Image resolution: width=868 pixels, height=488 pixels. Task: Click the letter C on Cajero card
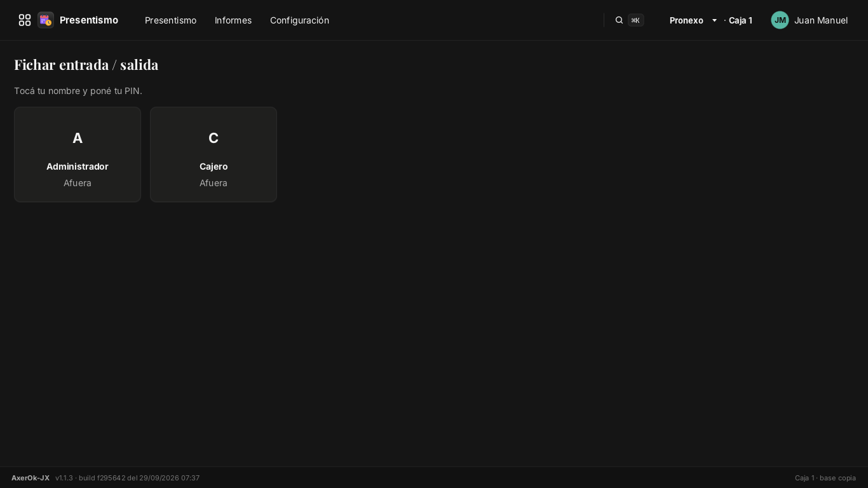click(214, 138)
